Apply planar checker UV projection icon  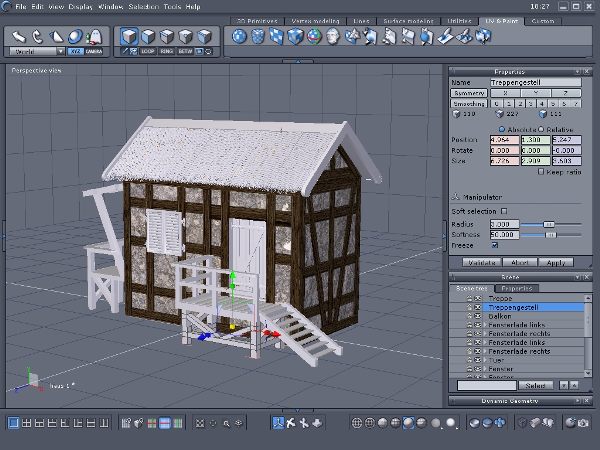click(x=277, y=37)
